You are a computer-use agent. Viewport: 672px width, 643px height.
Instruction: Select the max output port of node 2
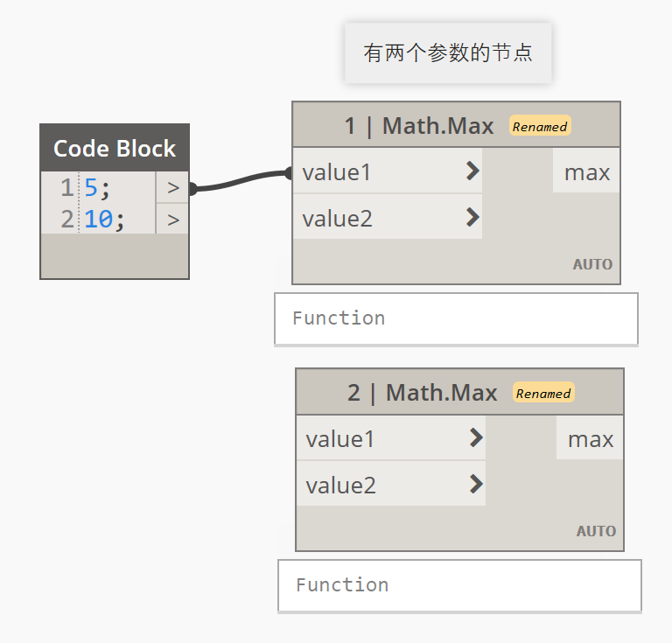point(590,439)
